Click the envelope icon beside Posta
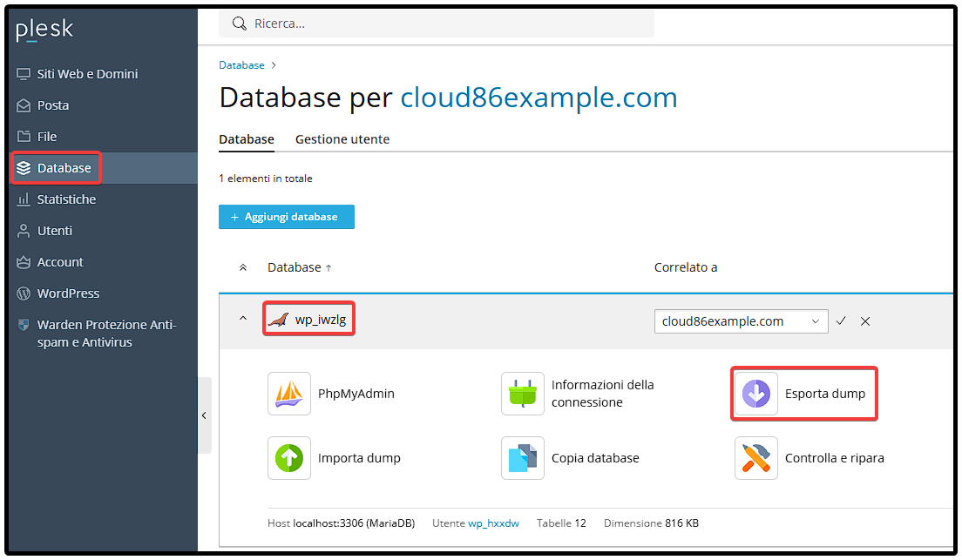 point(24,105)
